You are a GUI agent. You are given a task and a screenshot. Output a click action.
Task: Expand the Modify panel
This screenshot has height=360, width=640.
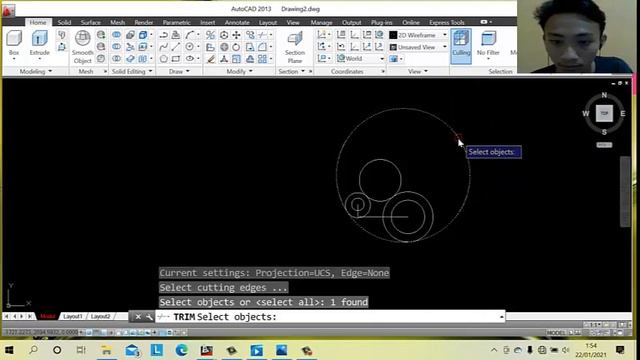click(x=239, y=71)
